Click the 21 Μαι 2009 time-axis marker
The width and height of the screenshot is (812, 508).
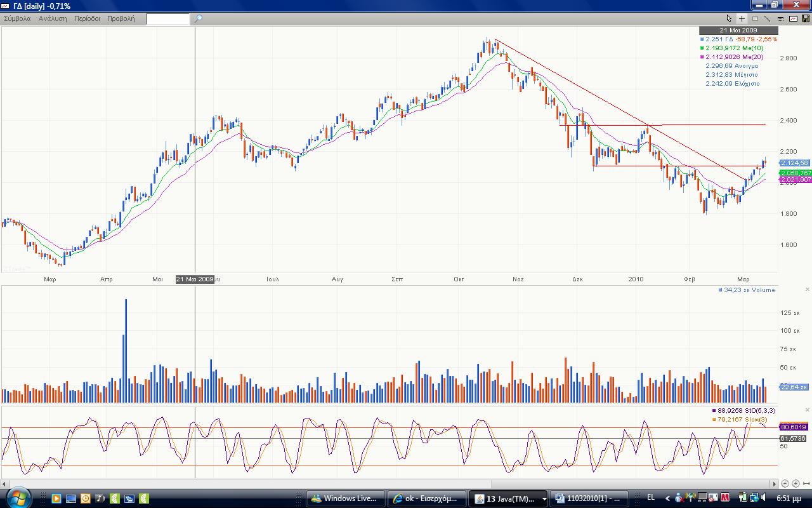(x=195, y=279)
